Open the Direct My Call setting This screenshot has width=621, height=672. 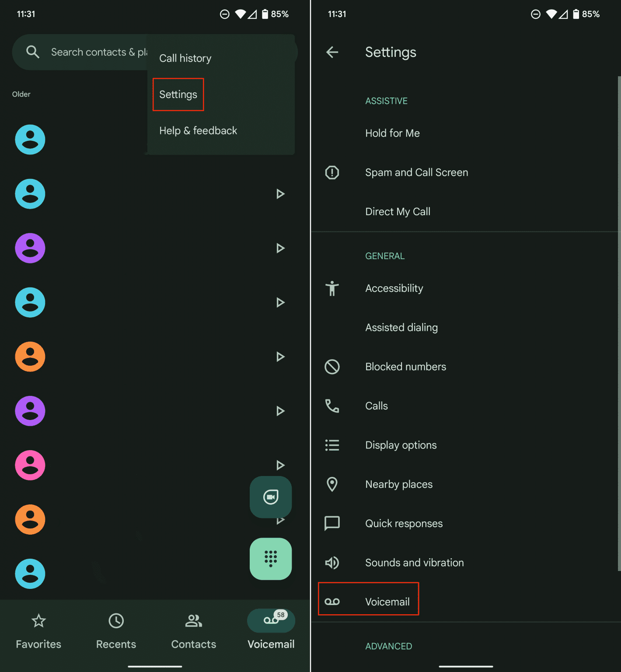(398, 211)
